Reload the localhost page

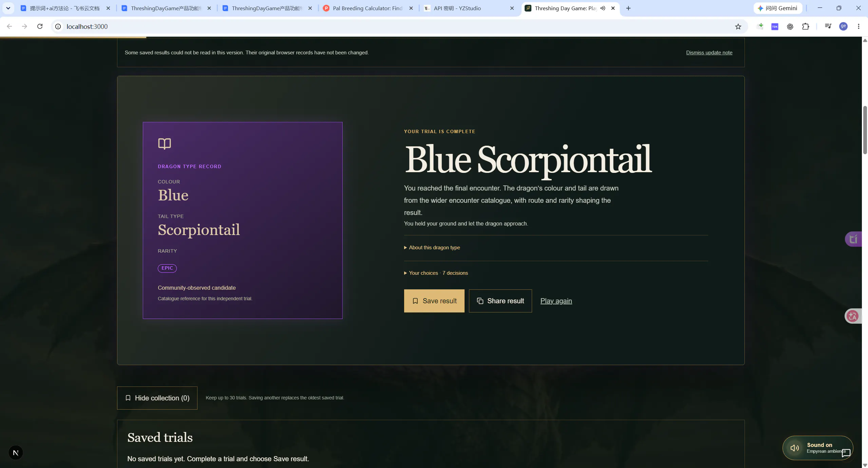[x=40, y=26]
